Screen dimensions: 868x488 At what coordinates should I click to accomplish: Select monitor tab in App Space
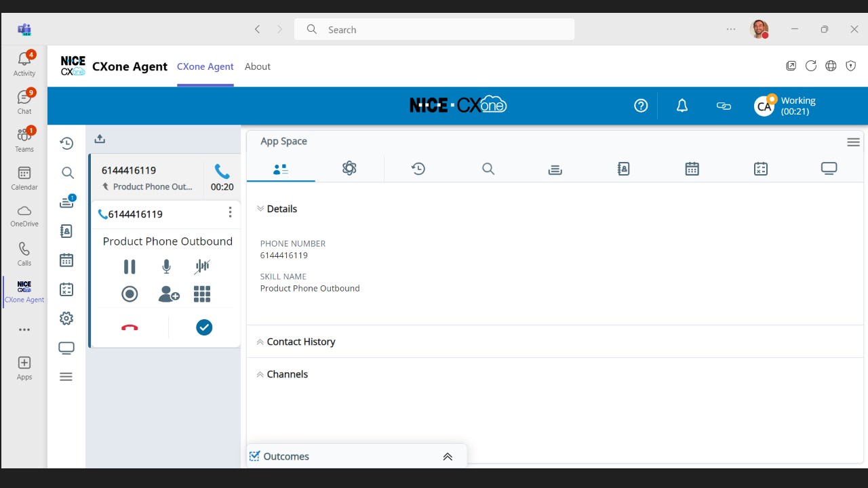(829, 169)
